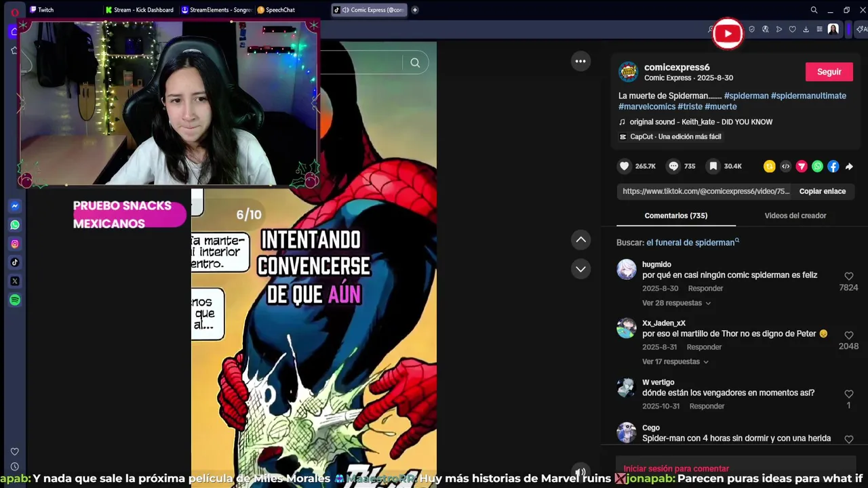Select the Comentarios (735) tab
This screenshot has height=488, width=868.
click(x=676, y=216)
